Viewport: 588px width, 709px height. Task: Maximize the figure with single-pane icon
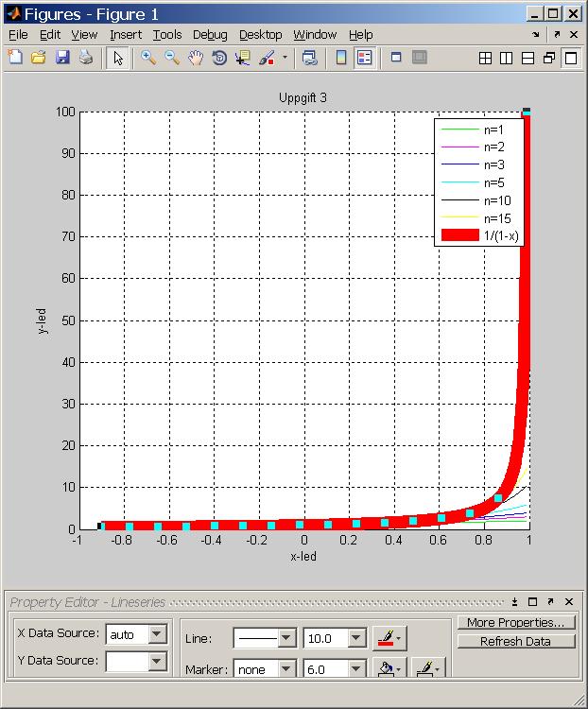[571, 58]
